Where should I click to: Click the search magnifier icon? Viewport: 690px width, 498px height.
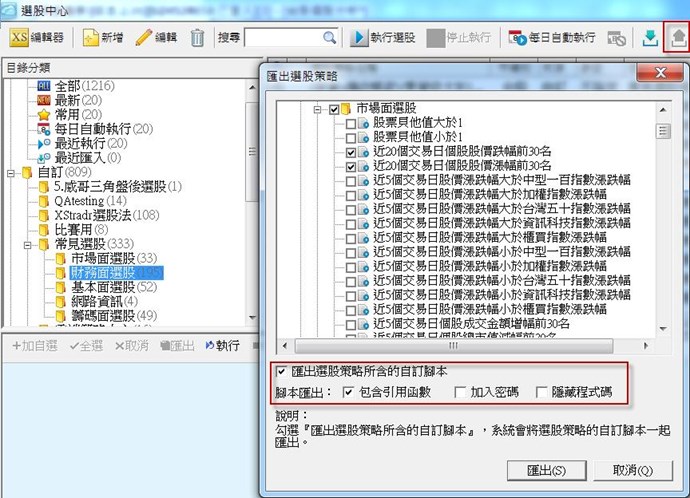point(329,38)
